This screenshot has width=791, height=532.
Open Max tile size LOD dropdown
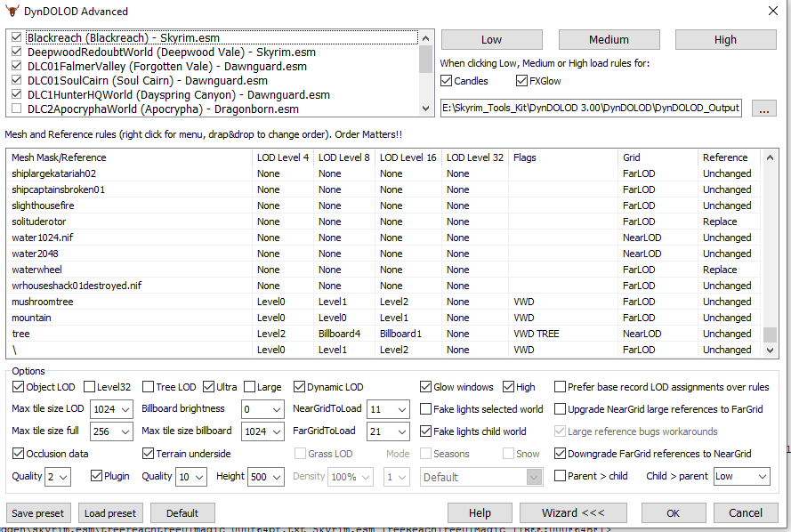(x=111, y=409)
